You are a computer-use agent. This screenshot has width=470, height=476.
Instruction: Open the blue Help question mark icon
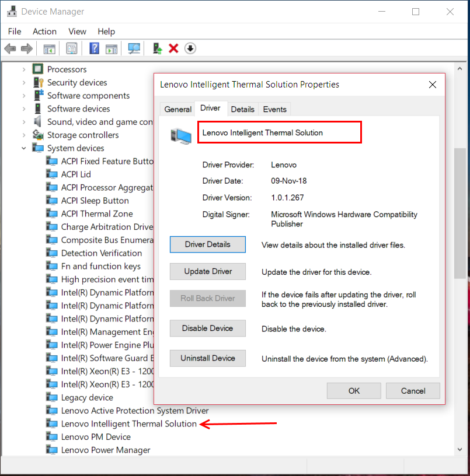coord(94,48)
